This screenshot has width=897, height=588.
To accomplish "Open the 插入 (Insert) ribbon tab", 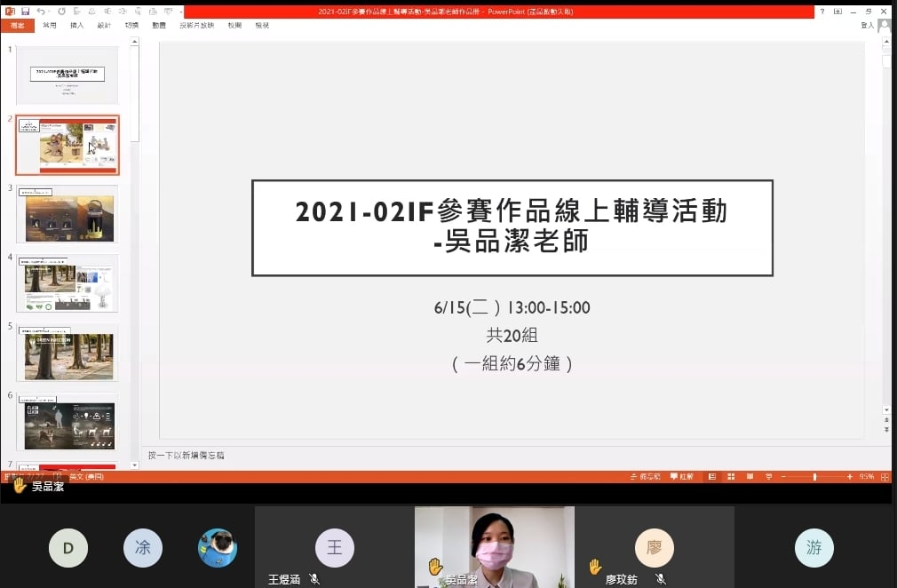I will click(76, 26).
